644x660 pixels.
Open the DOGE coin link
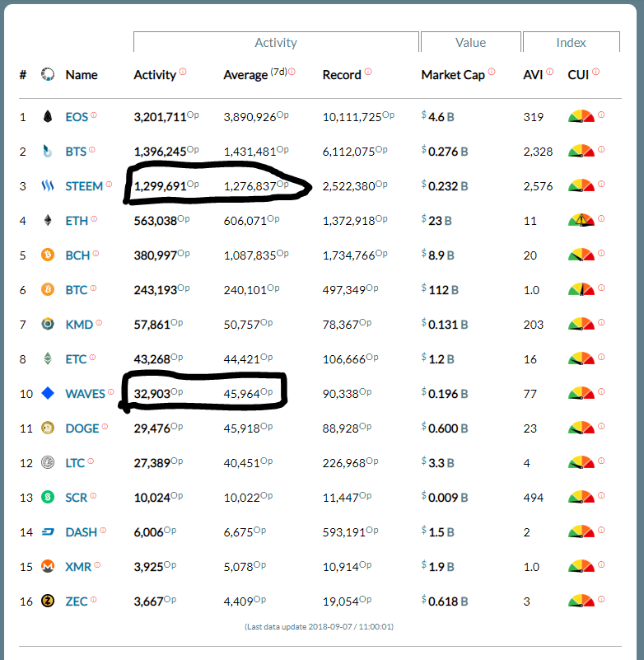(82, 428)
